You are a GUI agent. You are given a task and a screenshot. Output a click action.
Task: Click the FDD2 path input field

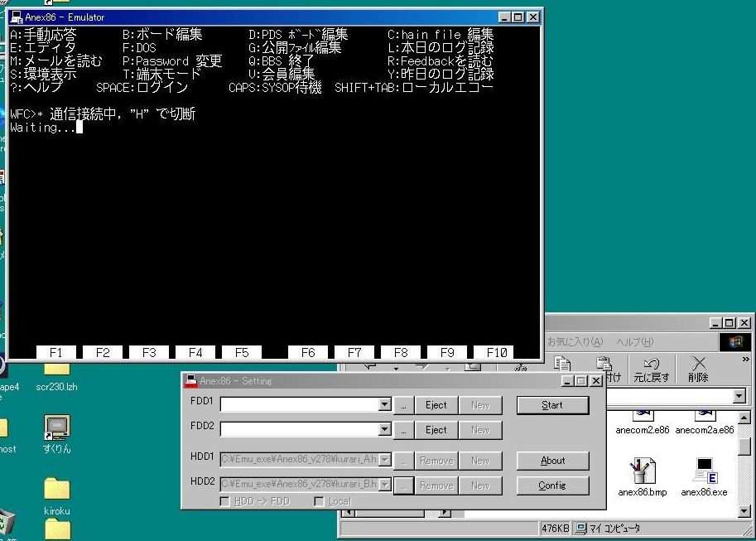pyautogui.click(x=299, y=429)
